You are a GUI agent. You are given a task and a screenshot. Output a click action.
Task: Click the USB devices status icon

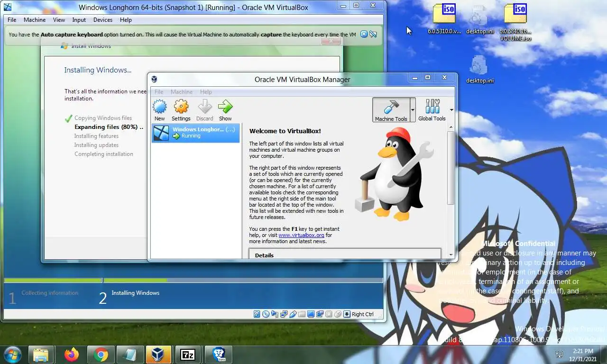click(x=293, y=314)
